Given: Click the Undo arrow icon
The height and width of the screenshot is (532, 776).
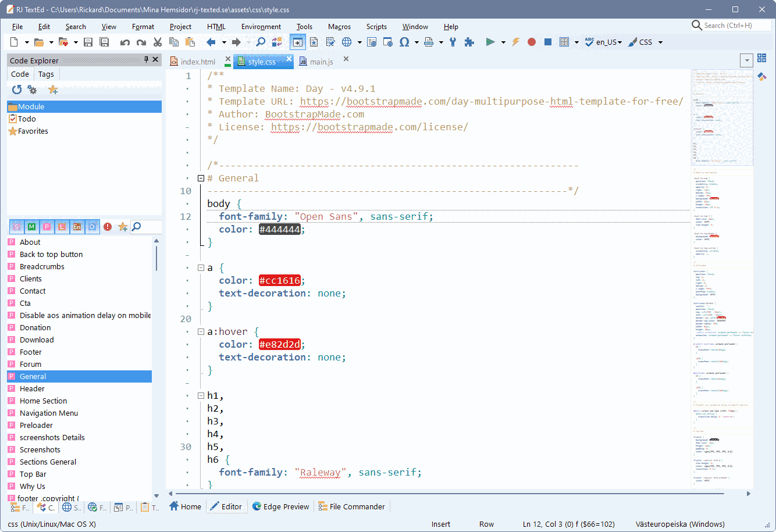Looking at the screenshot, I should [x=124, y=42].
